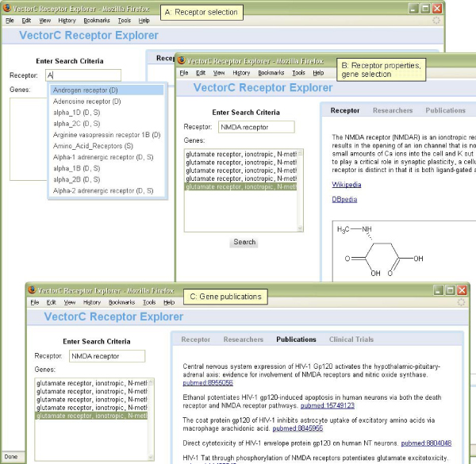This screenshot has width=476, height=464.
Task: Select highlighted glutamate gene in window C
Action: click(92, 416)
